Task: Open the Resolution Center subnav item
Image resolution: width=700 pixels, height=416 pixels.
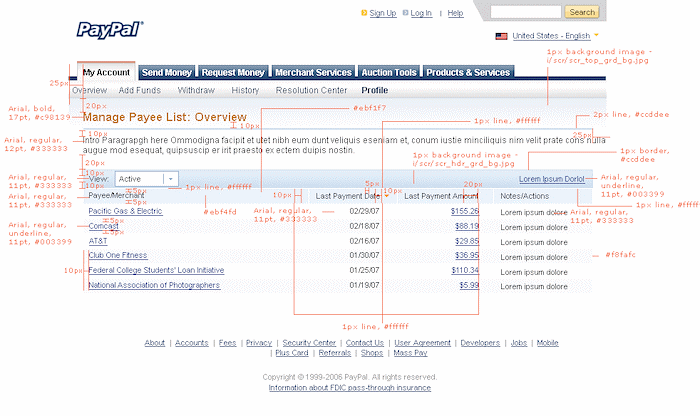Action: coord(311,90)
